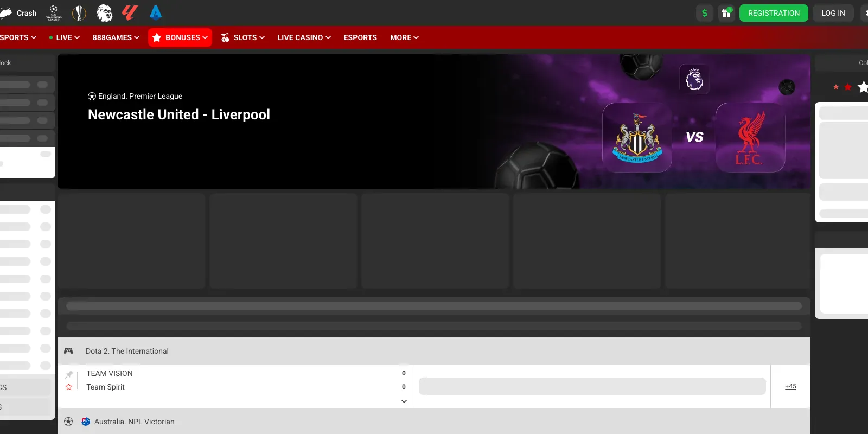The width and height of the screenshot is (868, 434).
Task: Expand the LIVE menu
Action: [x=65, y=37]
